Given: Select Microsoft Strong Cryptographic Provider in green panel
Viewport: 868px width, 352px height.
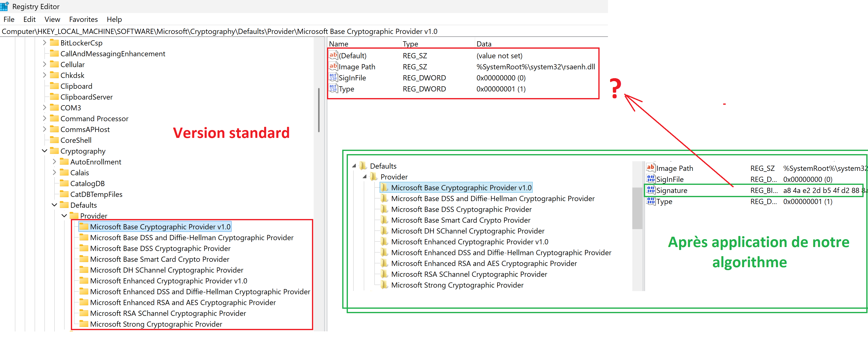Looking at the screenshot, I should pyautogui.click(x=457, y=285).
